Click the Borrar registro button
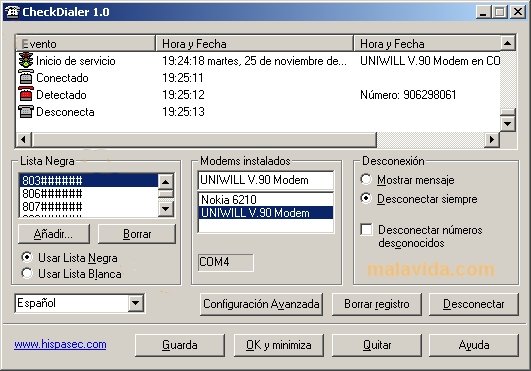The width and height of the screenshot is (531, 371). point(377,304)
